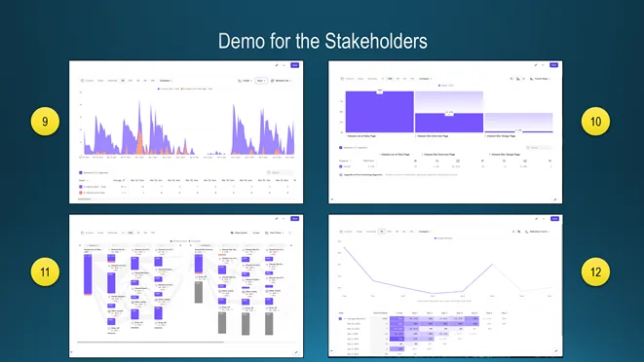Collapse the Average Retention row expander
Viewport: 644px width, 362px height.
pyautogui.click(x=345, y=318)
